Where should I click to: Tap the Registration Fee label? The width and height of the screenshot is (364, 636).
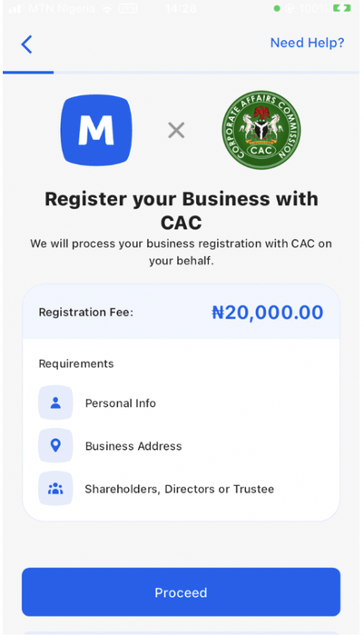click(x=86, y=313)
